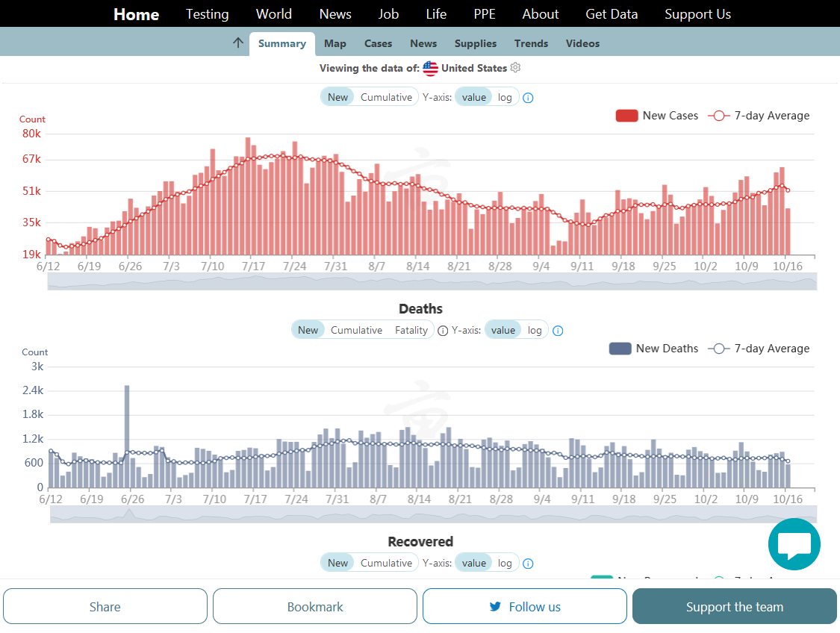The width and height of the screenshot is (840, 633).
Task: Toggle cases 7-day Average legend marker
Action: tap(719, 116)
